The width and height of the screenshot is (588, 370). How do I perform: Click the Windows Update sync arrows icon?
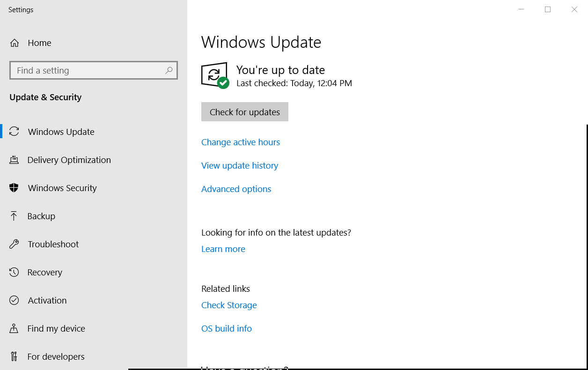tap(14, 132)
